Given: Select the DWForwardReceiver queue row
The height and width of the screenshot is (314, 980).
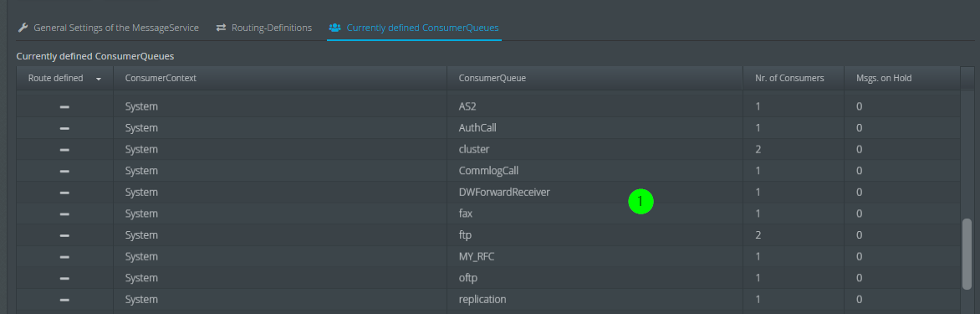Looking at the screenshot, I should [488, 192].
